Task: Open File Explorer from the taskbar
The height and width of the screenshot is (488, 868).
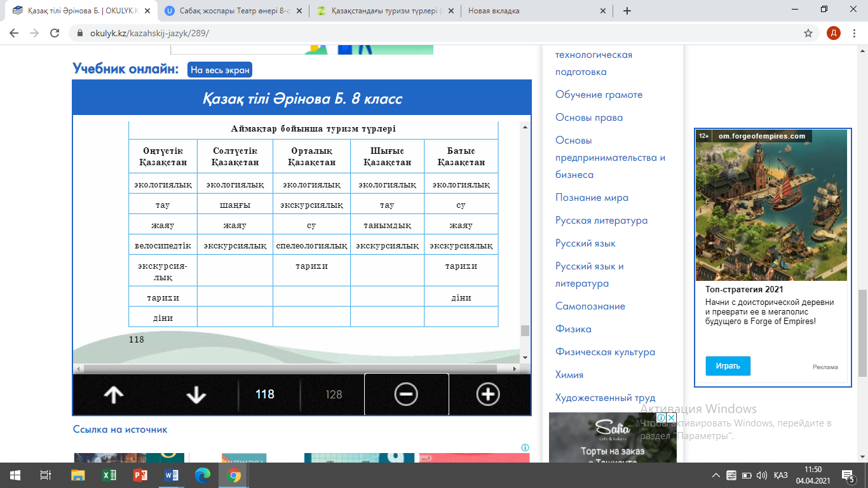Action: click(78, 475)
